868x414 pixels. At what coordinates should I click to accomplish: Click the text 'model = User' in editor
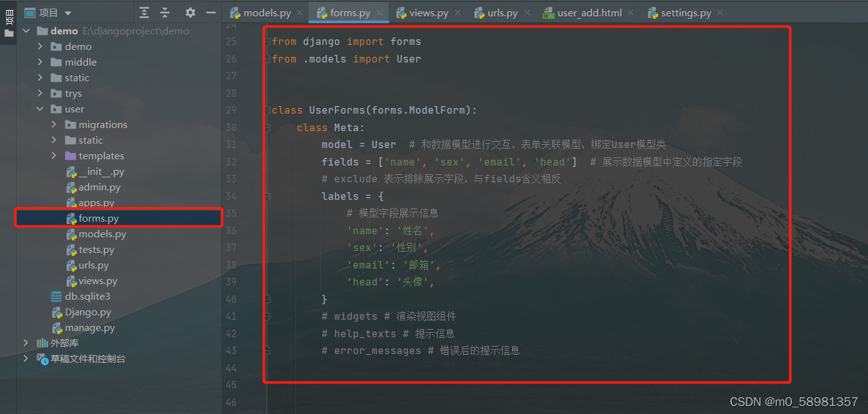pos(359,144)
